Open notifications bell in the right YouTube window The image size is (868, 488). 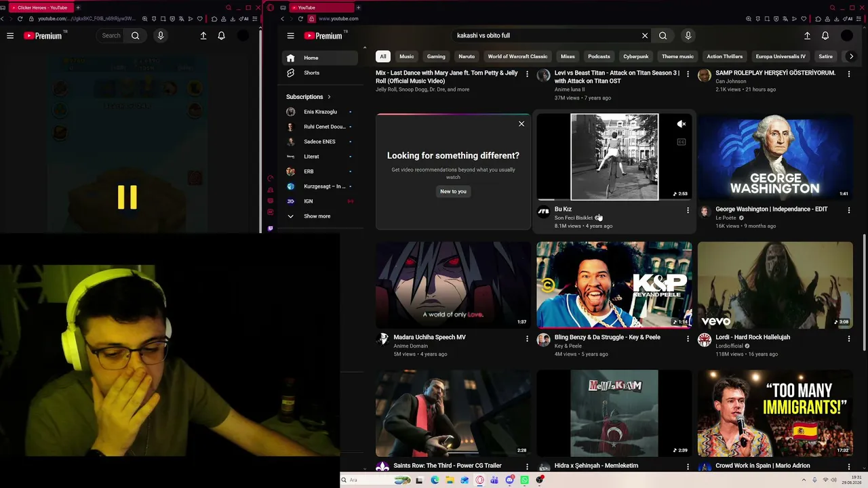coord(825,36)
